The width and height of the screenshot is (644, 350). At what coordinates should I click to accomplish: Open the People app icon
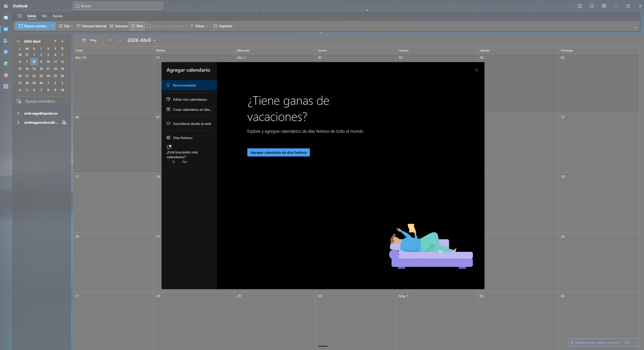coord(6,41)
